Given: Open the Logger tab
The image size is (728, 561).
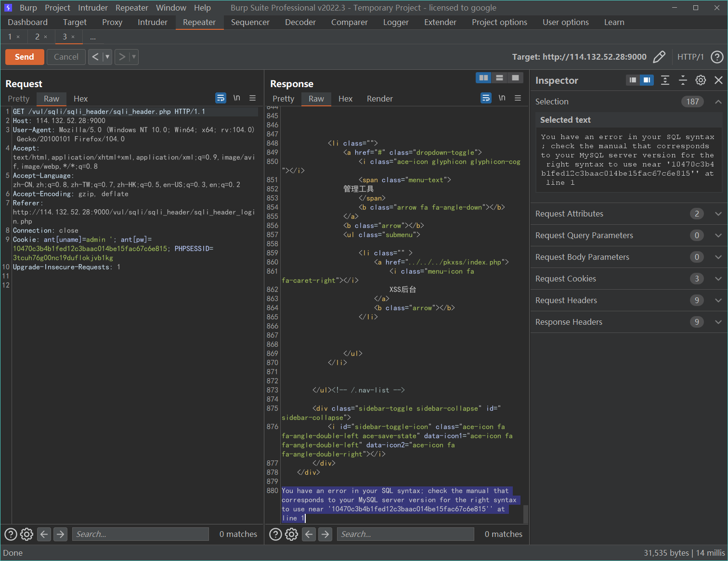Looking at the screenshot, I should [x=396, y=22].
